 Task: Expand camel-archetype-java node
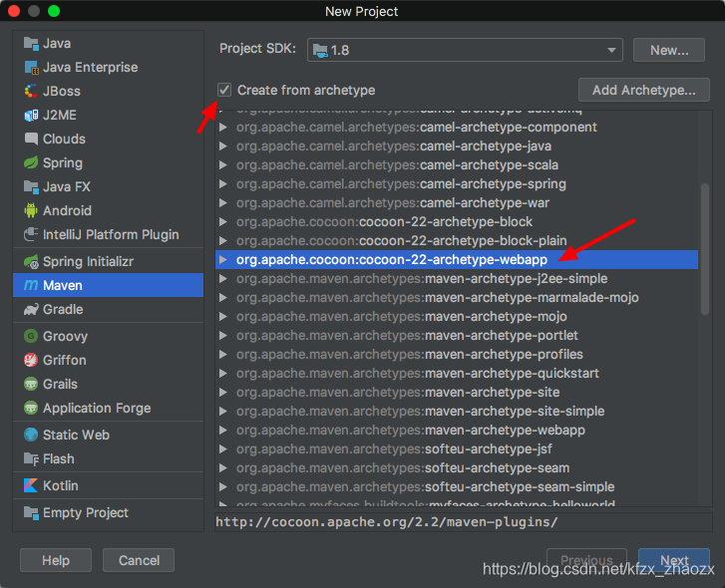tap(223, 146)
